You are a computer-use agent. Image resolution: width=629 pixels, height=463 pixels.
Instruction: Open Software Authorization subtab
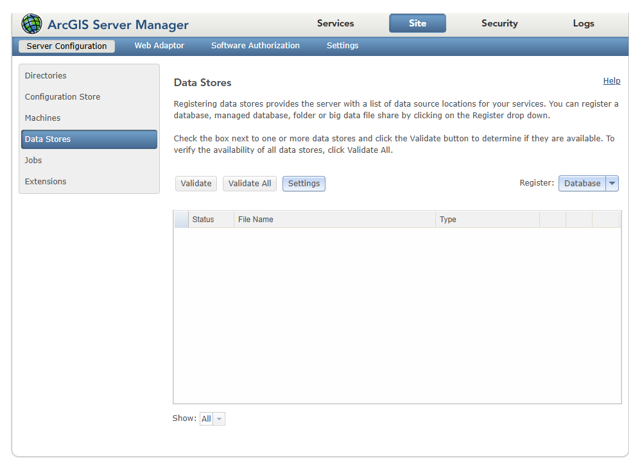(x=256, y=46)
